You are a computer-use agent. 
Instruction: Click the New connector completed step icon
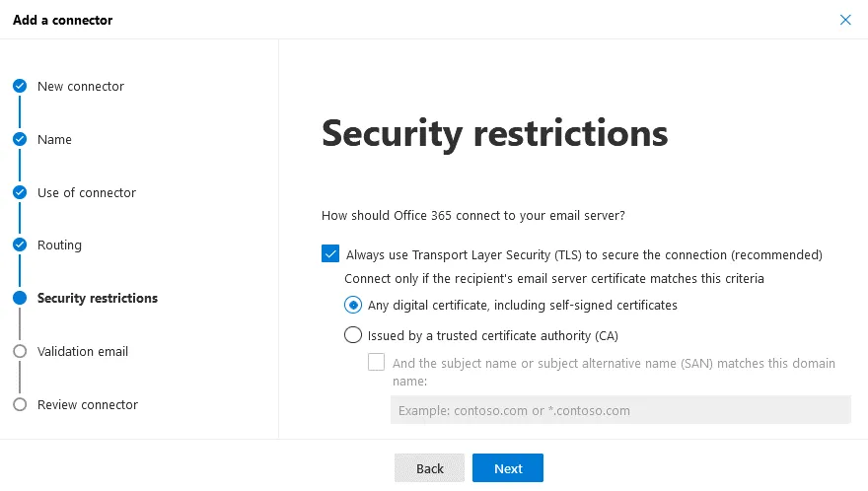pyautogui.click(x=20, y=87)
